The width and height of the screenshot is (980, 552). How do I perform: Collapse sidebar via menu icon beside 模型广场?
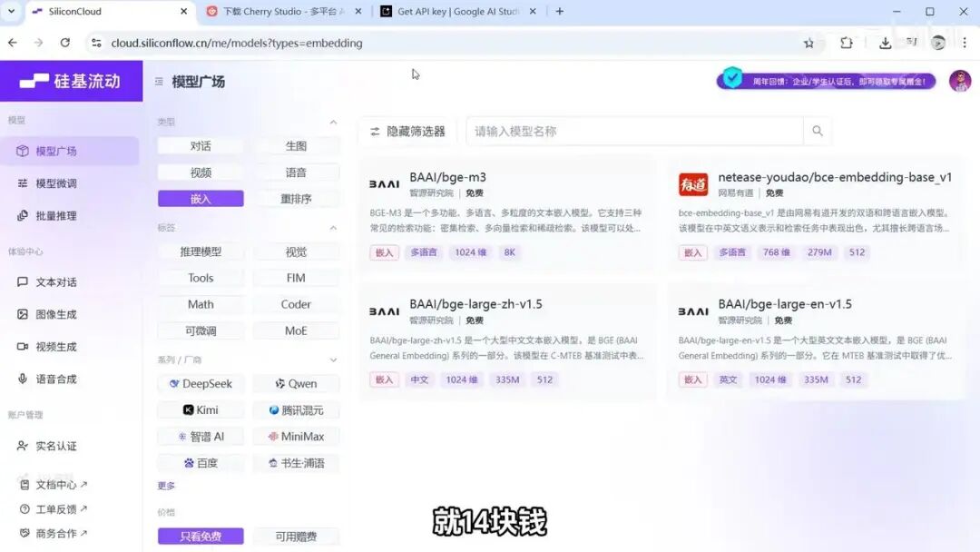pyautogui.click(x=159, y=82)
